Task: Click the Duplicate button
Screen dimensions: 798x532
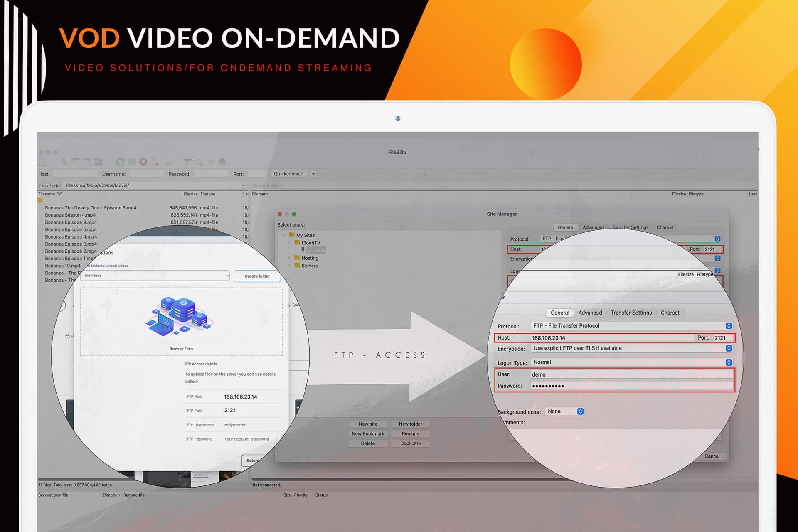Action: click(410, 443)
